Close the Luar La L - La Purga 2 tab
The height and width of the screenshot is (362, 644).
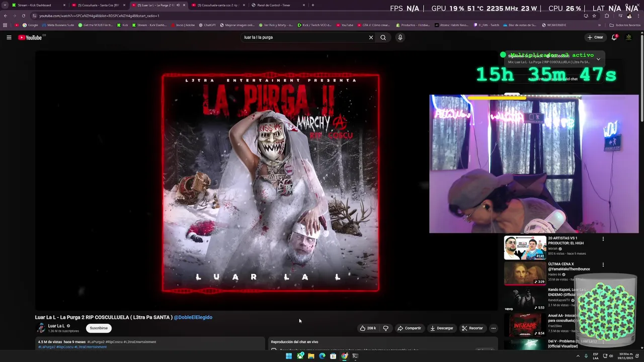point(184,5)
